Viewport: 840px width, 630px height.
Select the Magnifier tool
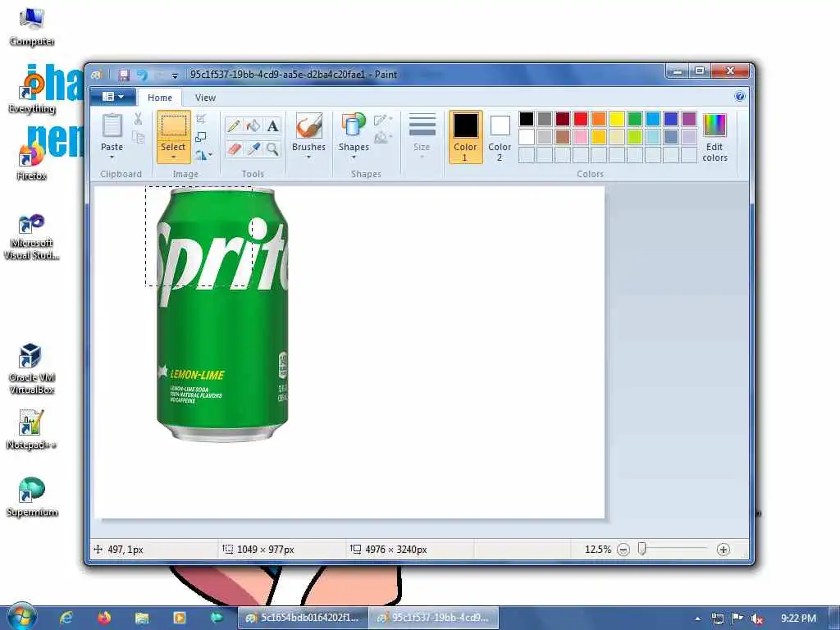click(x=272, y=148)
